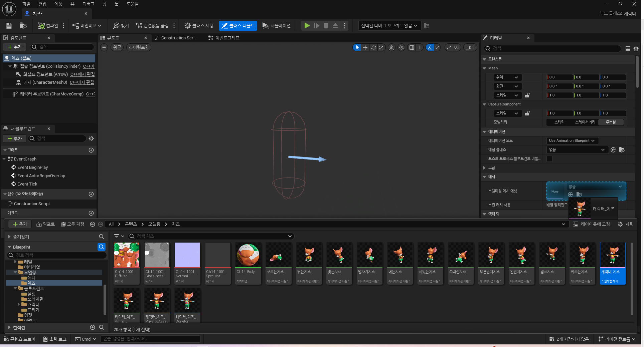Browse to 애님 클래스 asset icon

[x=622, y=150]
